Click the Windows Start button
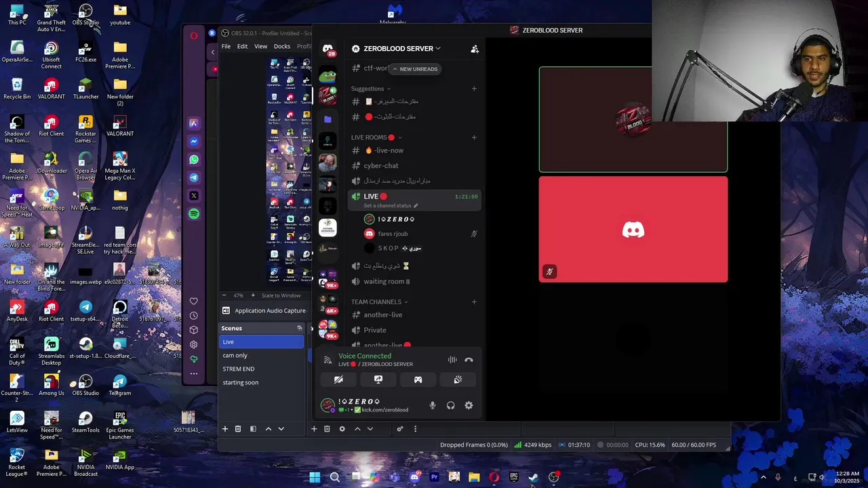868x488 pixels. (x=315, y=477)
